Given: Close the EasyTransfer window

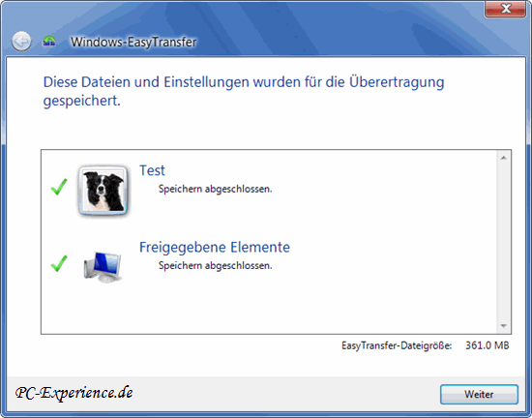Looking at the screenshot, I should [506, 9].
